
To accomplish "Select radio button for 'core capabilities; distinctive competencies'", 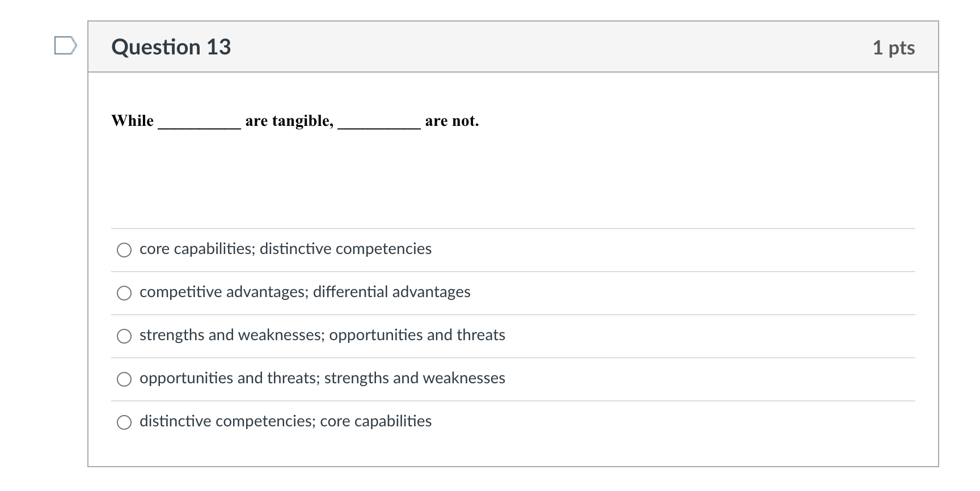I will pos(124,249).
